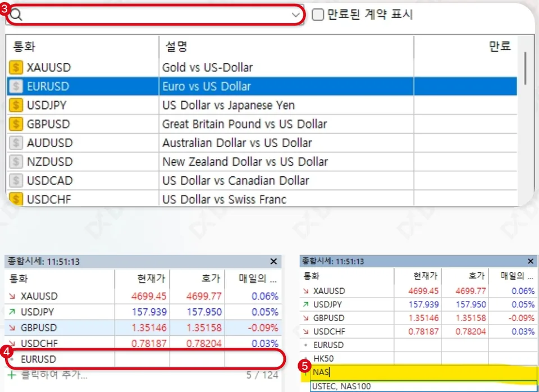This screenshot has height=392, width=539.
Task: Click 0.06% change in right market watch
Action: coord(523,291)
